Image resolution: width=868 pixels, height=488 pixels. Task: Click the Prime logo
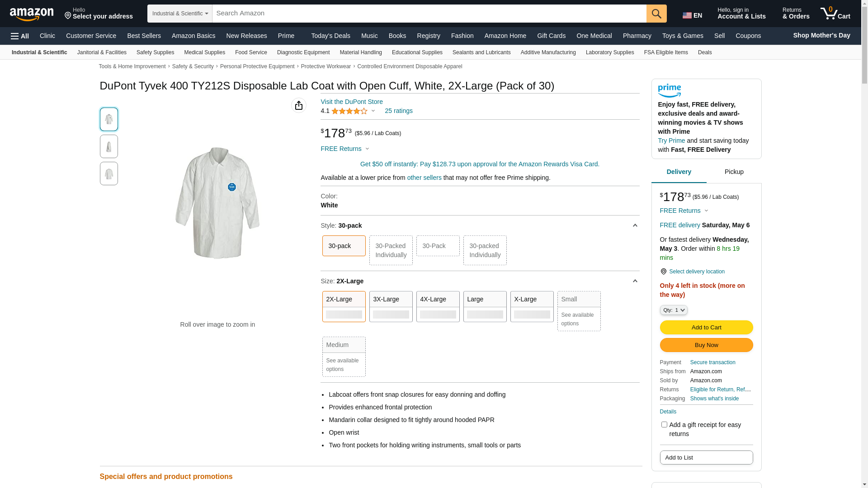669,91
